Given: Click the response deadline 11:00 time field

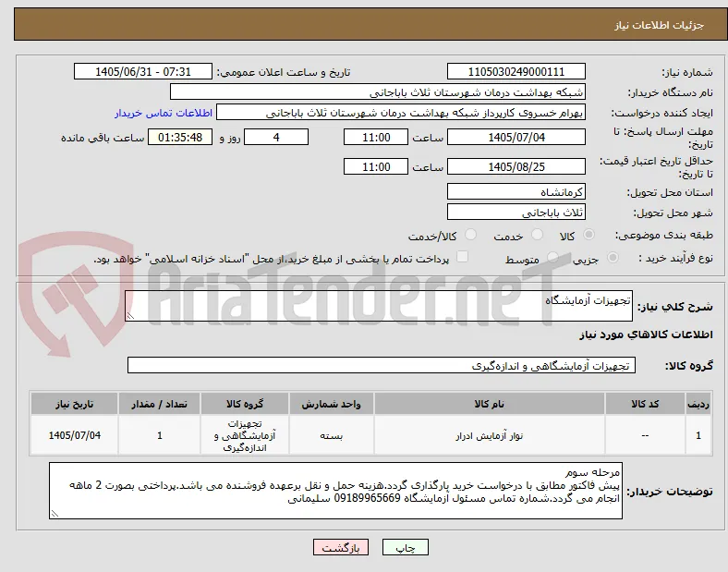Looking at the screenshot, I should 376,137.
